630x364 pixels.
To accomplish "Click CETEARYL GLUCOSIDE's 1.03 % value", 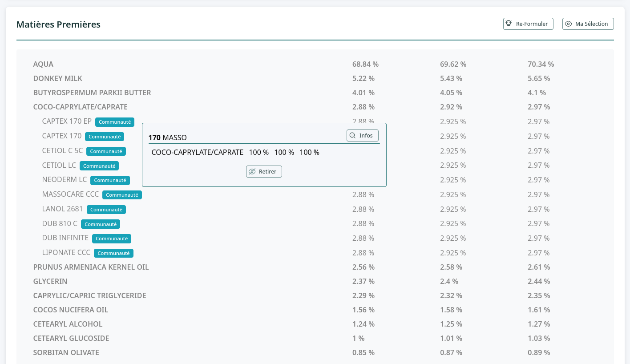I will coord(539,338).
